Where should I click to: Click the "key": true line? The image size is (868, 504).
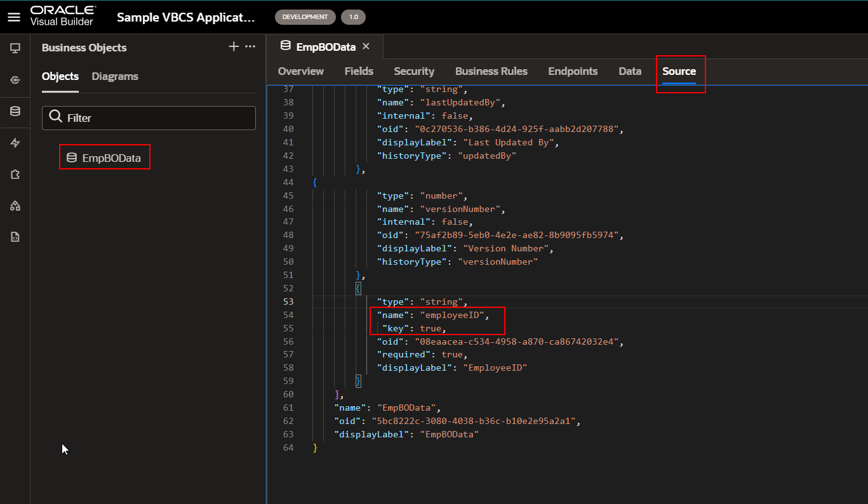[414, 328]
